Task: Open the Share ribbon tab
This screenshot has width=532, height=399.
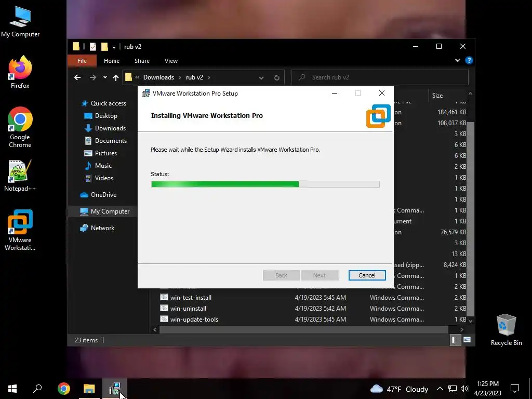Action: (142, 61)
